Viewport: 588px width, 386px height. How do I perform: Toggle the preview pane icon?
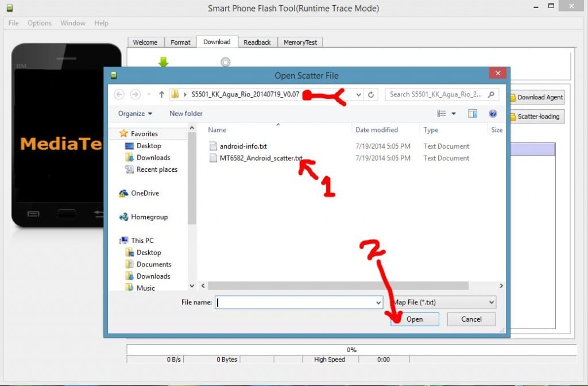[x=473, y=114]
